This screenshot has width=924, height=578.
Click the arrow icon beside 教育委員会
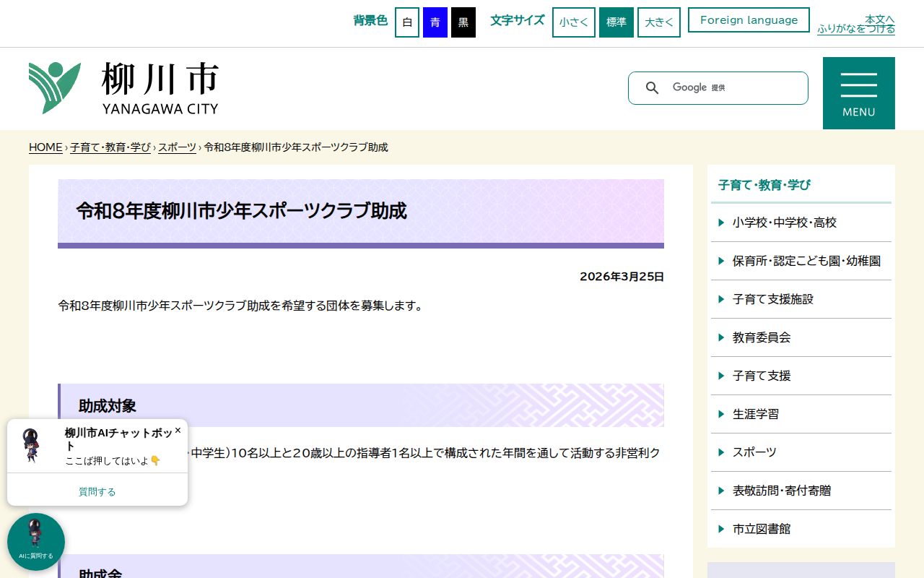click(x=721, y=337)
